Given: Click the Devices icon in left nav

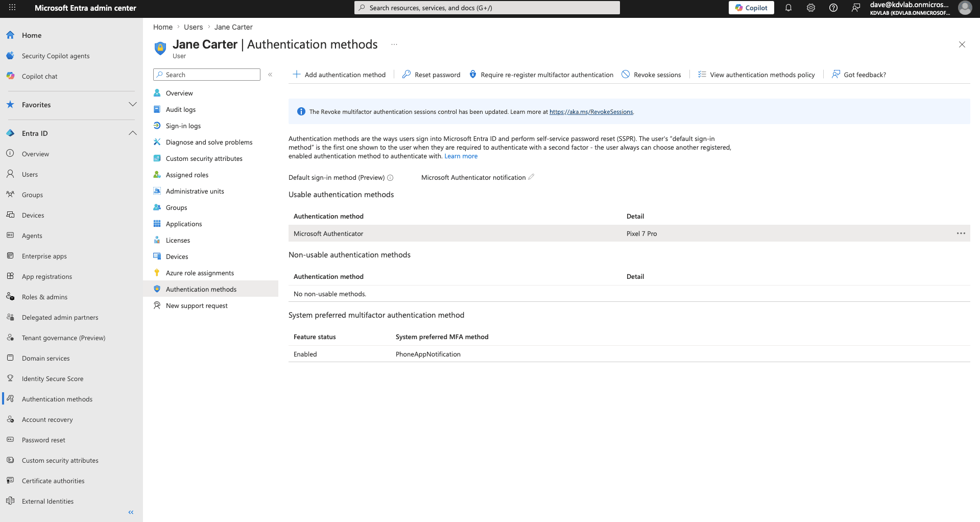Looking at the screenshot, I should click(x=10, y=215).
